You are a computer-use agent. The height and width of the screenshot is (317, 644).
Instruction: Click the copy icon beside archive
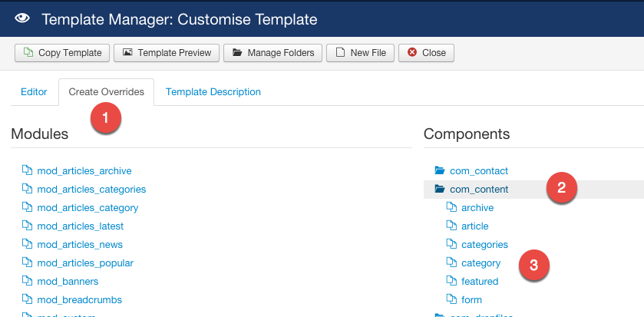point(451,207)
